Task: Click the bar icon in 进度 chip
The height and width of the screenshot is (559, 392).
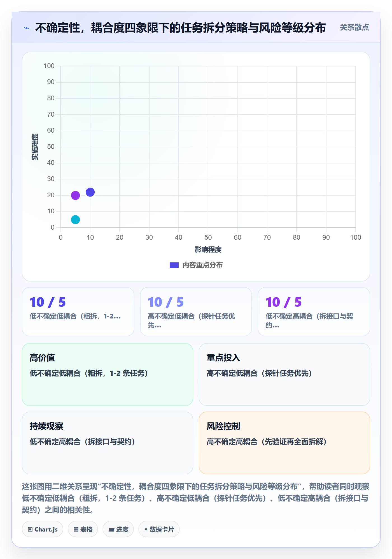Action: (111, 530)
